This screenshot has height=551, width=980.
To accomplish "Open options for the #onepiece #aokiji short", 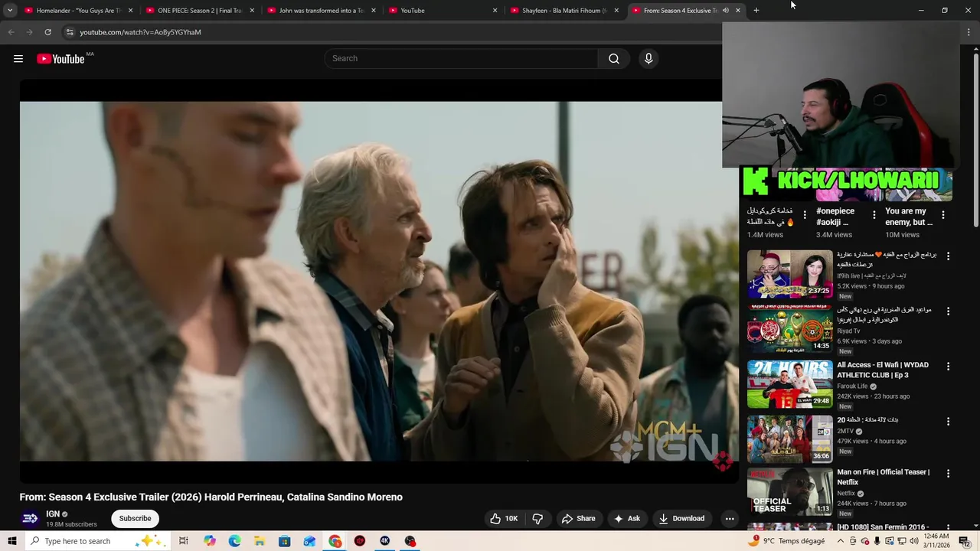I will 874,215.
